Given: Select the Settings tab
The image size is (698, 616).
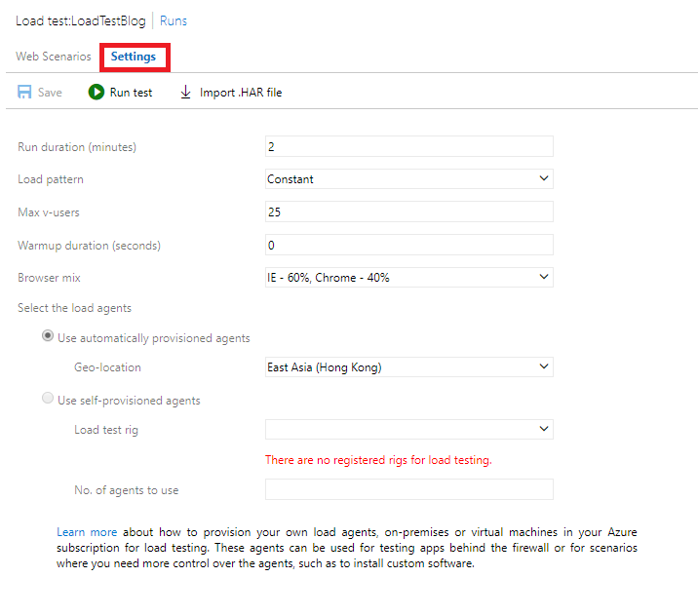Looking at the screenshot, I should tap(134, 57).
